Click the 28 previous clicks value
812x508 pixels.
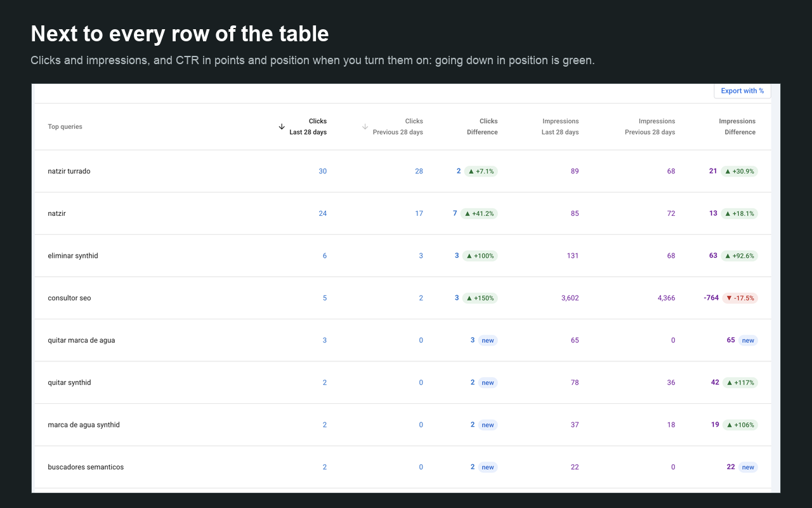[x=419, y=171]
